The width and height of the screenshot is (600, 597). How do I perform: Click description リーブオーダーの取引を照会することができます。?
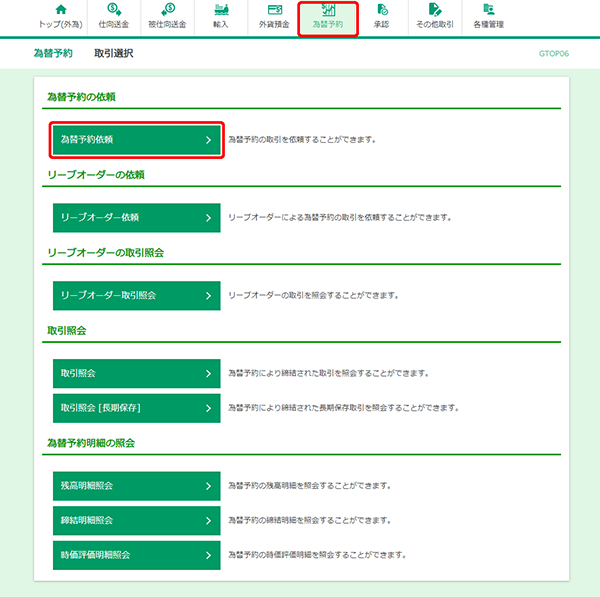pos(313,295)
